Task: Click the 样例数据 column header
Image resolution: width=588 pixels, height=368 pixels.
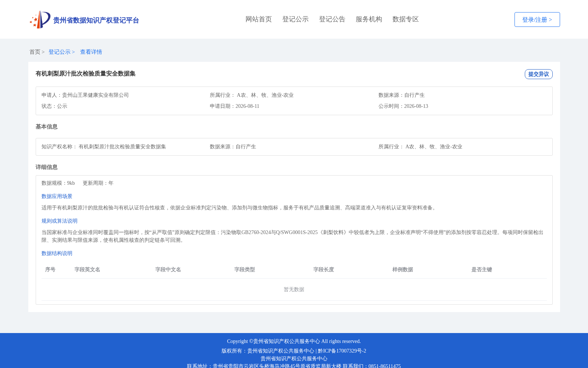Action: 403,269
